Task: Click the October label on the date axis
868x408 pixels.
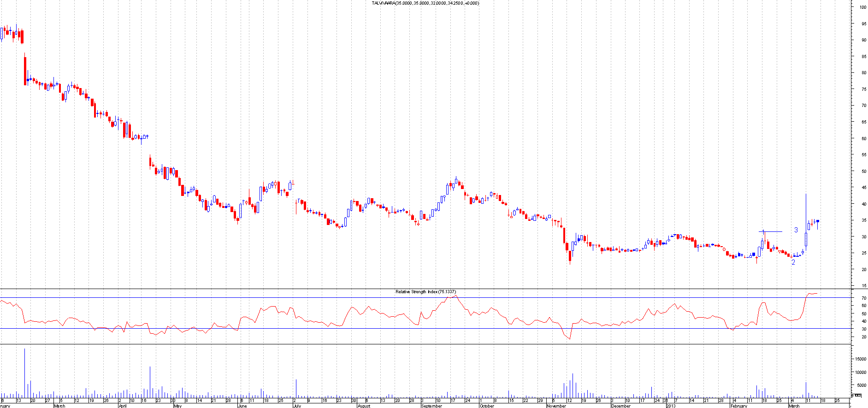Action: click(487, 406)
